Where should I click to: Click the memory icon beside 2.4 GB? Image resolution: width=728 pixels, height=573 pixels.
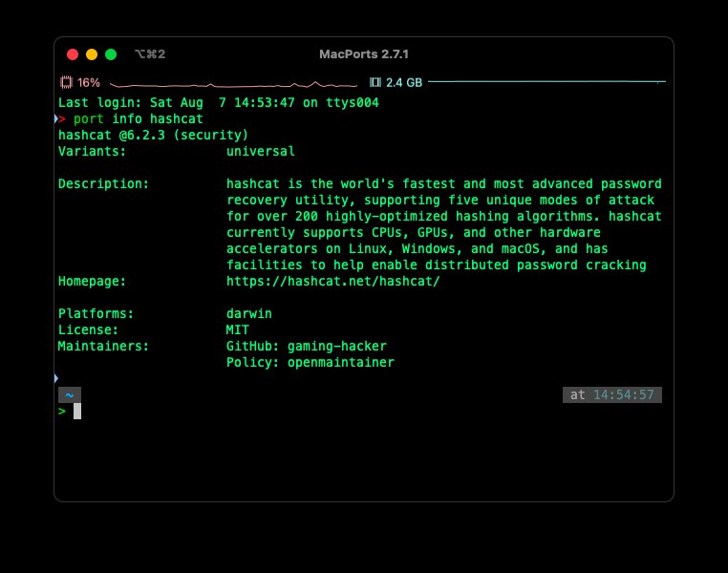point(375,82)
